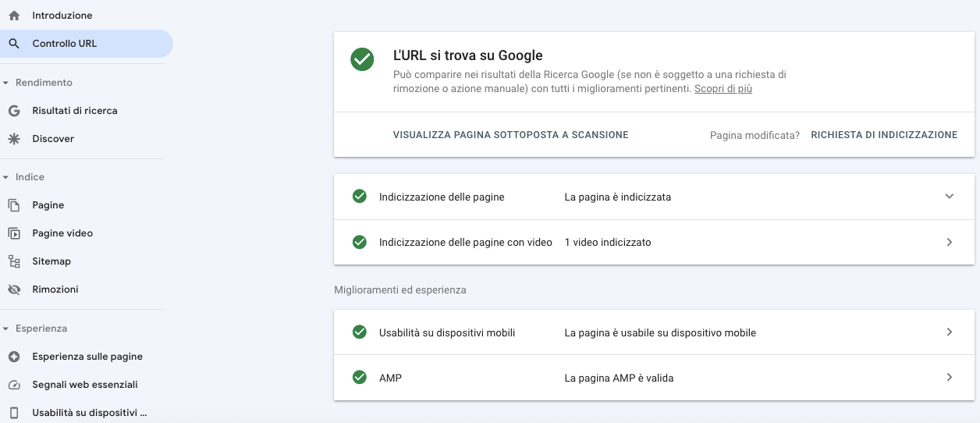
Task: Collapse the Indice sidebar section
Action: [6, 177]
